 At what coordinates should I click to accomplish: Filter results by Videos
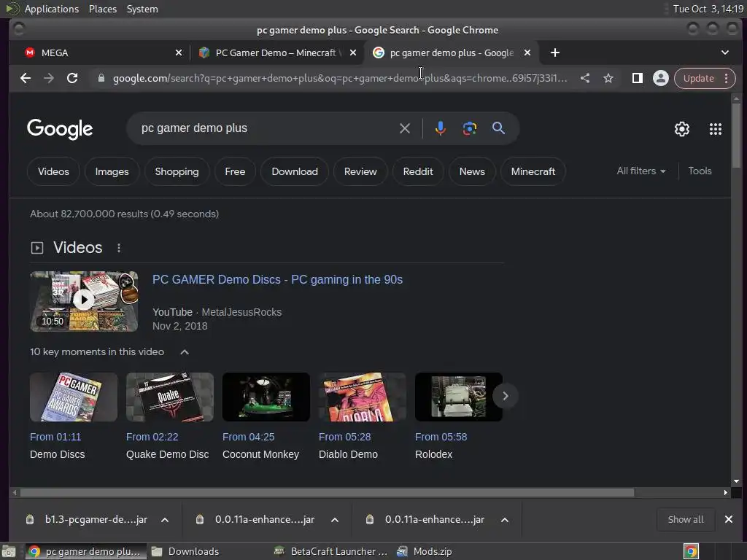[53, 171]
